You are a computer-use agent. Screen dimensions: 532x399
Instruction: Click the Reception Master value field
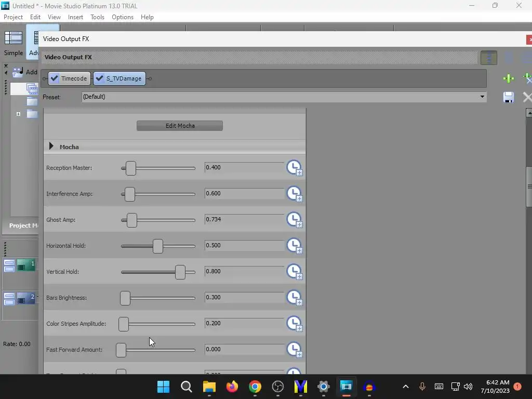coord(244,167)
